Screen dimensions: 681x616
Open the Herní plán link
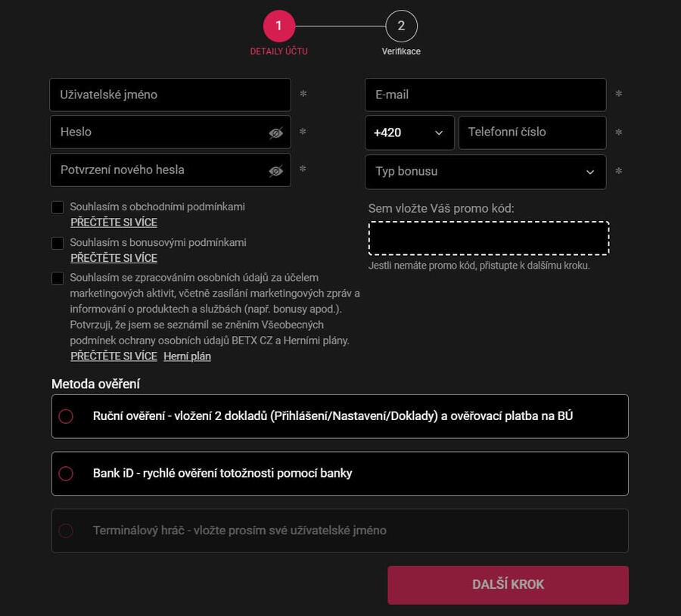(187, 356)
